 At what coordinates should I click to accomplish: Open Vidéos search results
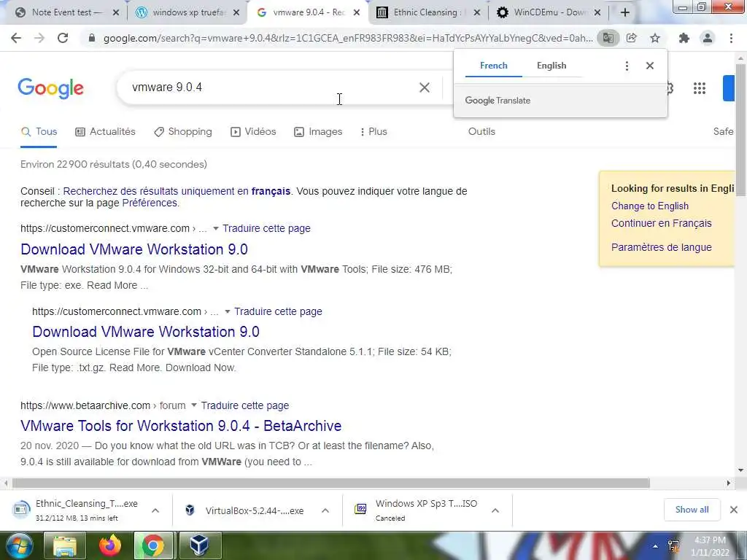(x=253, y=132)
